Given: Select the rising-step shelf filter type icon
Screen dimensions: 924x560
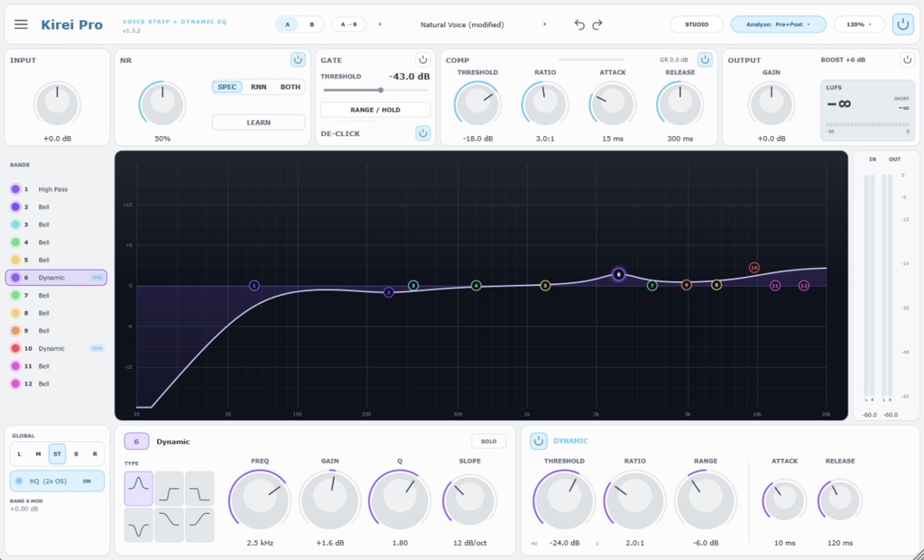Looking at the screenshot, I should point(169,488).
